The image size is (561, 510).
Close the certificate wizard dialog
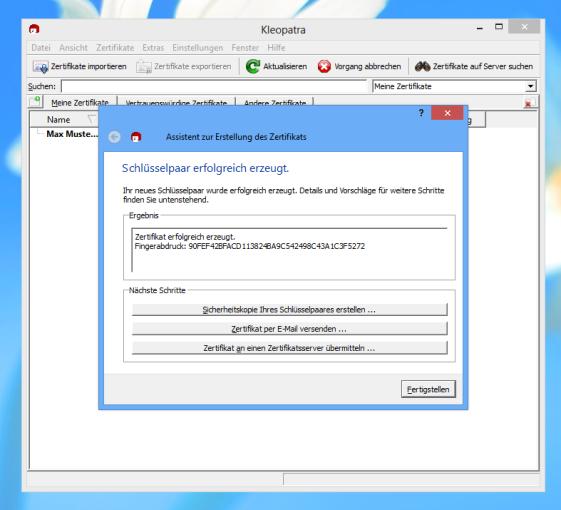pyautogui.click(x=447, y=113)
